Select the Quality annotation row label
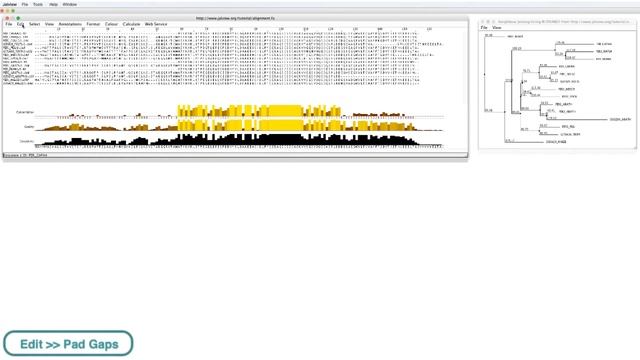 point(29,127)
